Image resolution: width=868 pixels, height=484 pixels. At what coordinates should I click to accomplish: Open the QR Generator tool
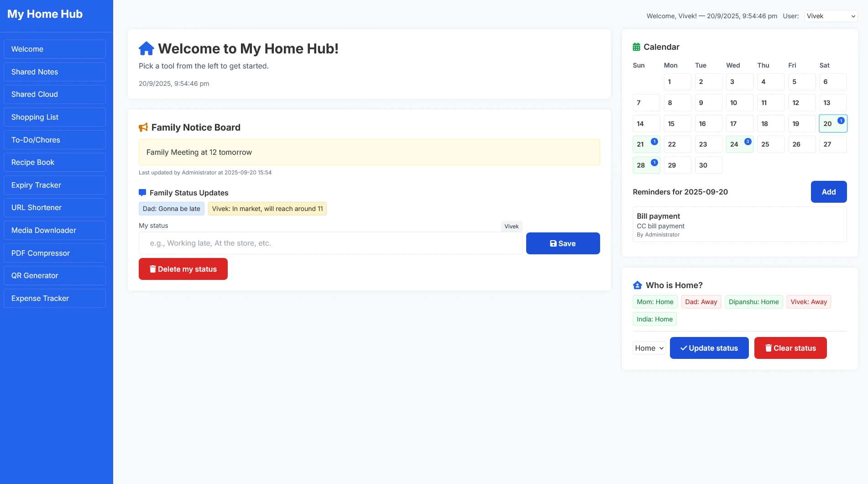[55, 275]
